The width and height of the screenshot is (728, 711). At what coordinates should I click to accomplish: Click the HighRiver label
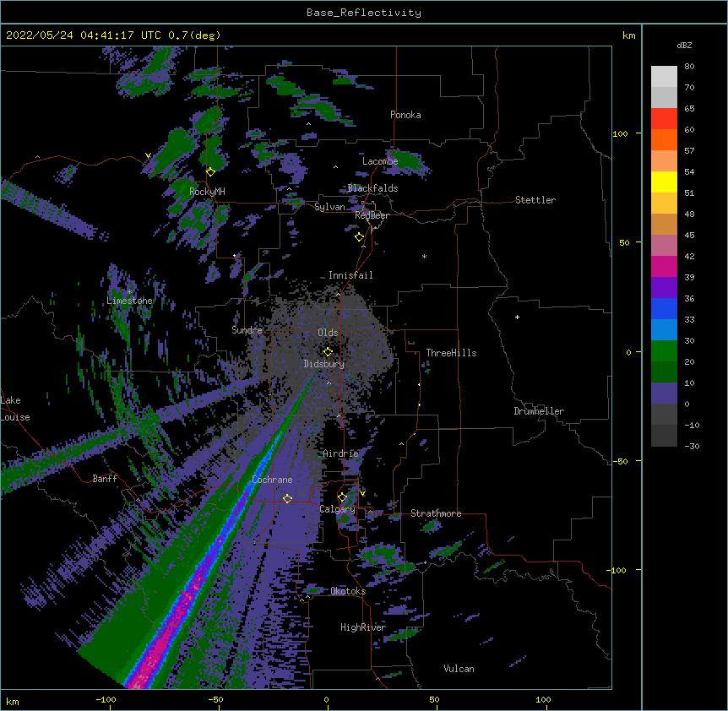click(x=363, y=627)
